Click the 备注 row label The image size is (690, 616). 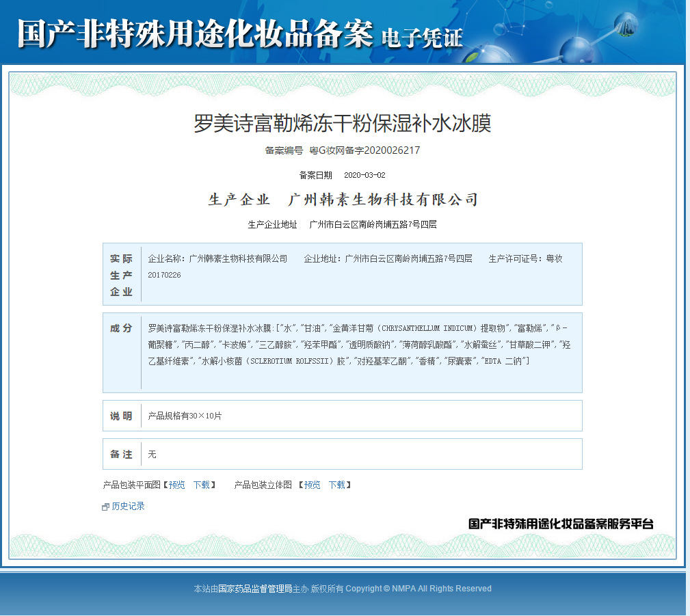pyautogui.click(x=121, y=454)
